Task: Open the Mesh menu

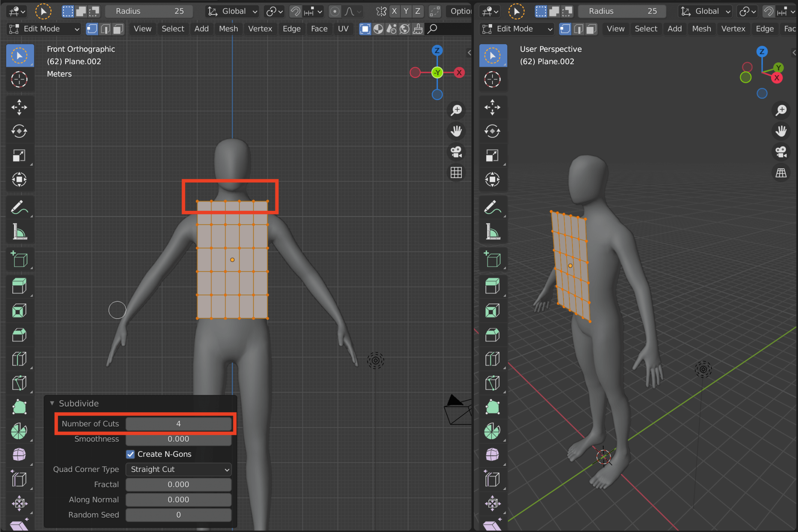Action: [x=228, y=29]
